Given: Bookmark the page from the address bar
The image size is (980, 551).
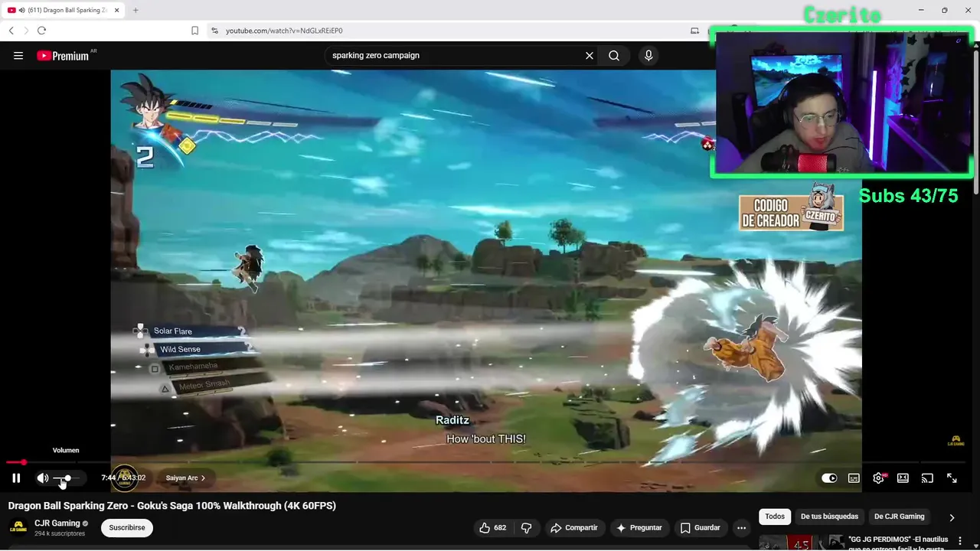Looking at the screenshot, I should point(194,31).
